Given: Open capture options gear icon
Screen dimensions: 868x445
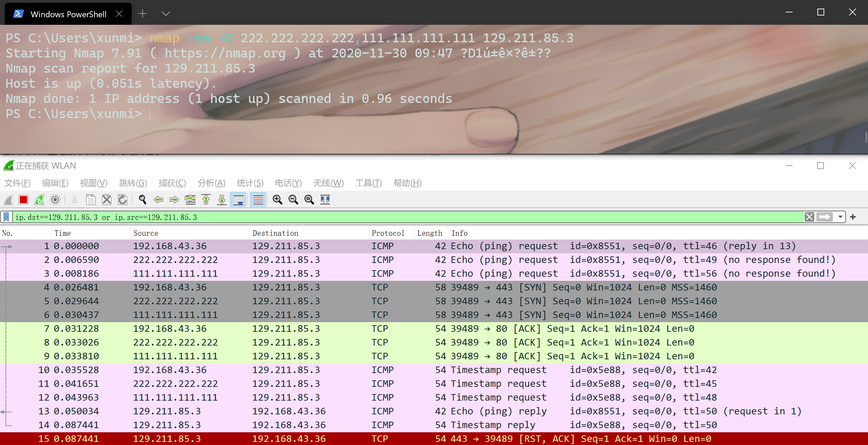Looking at the screenshot, I should (55, 200).
